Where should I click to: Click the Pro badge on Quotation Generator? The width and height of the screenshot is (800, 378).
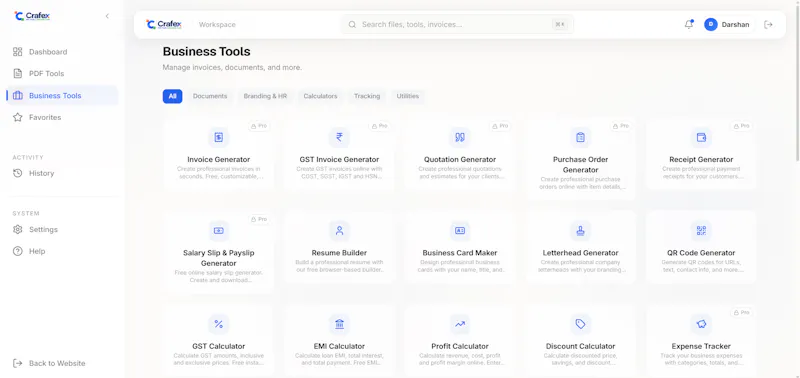pyautogui.click(x=500, y=125)
